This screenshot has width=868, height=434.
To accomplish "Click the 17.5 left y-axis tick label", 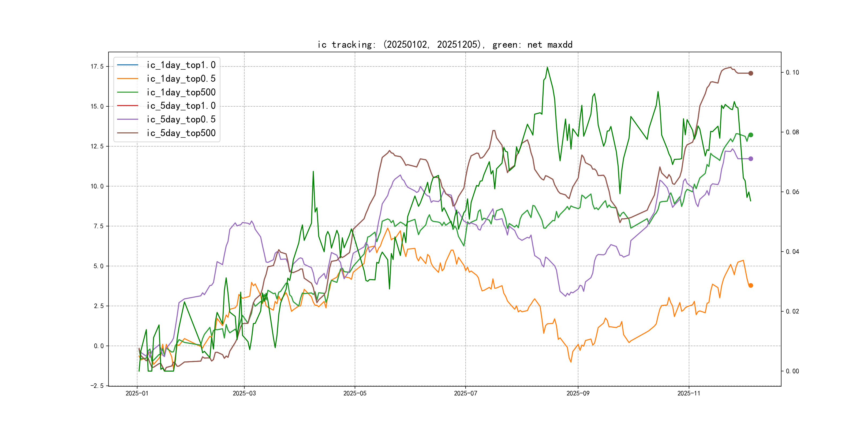I will pyautogui.click(x=97, y=66).
